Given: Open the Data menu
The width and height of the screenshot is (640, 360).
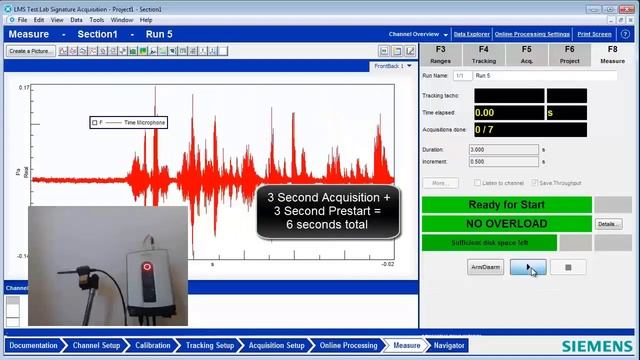Looking at the screenshot, I should point(76,20).
